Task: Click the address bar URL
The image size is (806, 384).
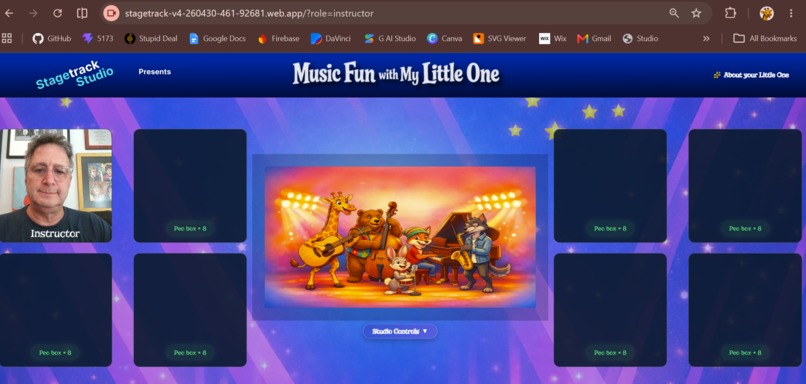Action: pos(249,13)
